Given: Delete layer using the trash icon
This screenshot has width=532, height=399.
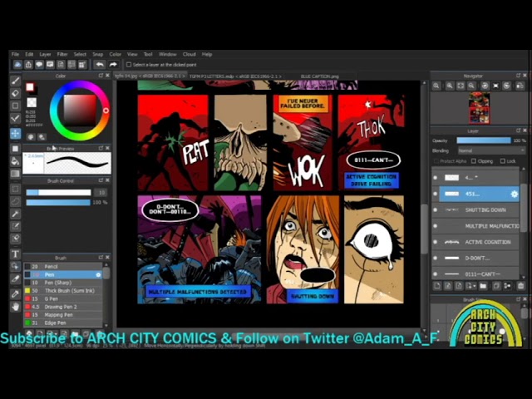Looking at the screenshot, I should 520,286.
